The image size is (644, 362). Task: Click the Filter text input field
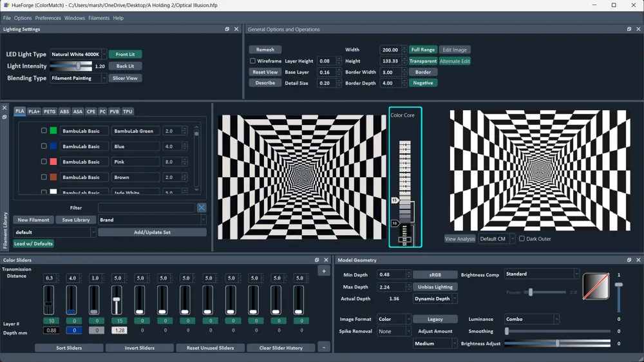(x=146, y=207)
